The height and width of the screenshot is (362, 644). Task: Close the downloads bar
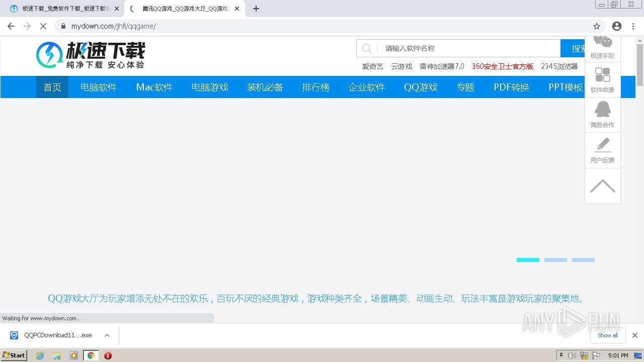(x=635, y=335)
